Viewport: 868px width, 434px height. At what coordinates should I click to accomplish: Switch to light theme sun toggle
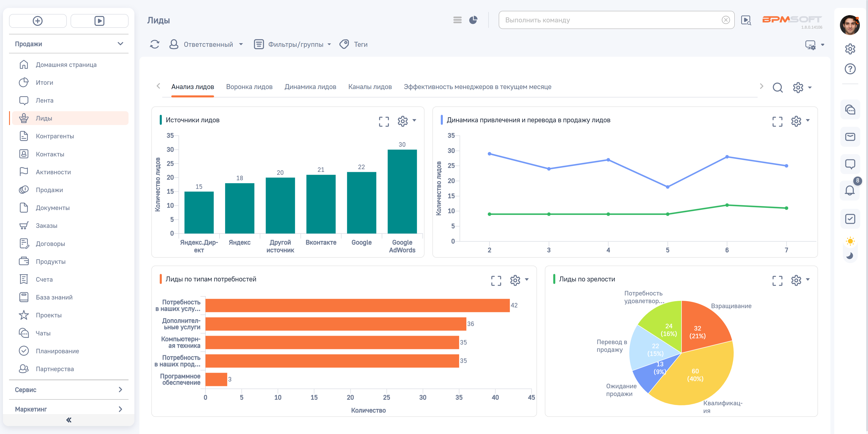point(849,241)
